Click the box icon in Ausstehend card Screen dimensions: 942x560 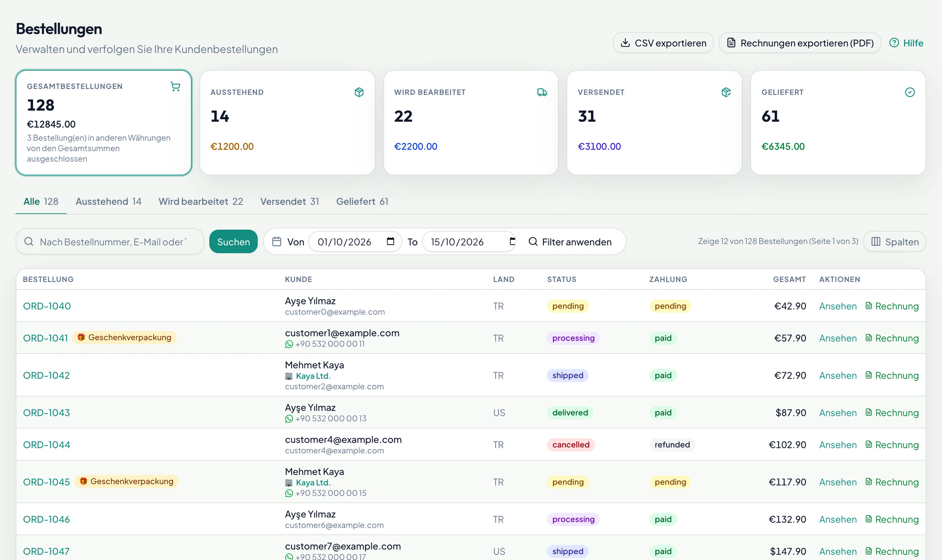[359, 92]
